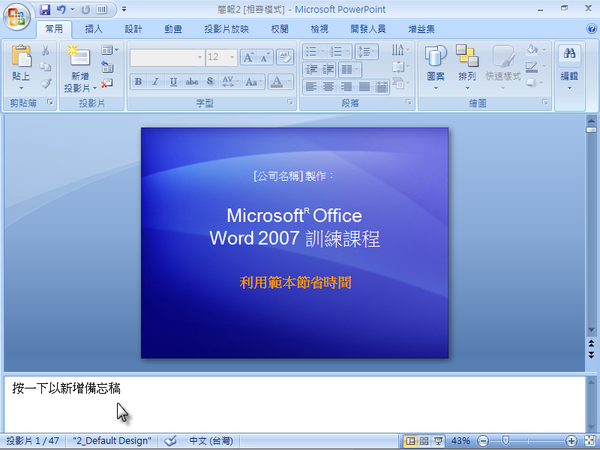Open the Shapes 圖案 gallery

point(435,67)
